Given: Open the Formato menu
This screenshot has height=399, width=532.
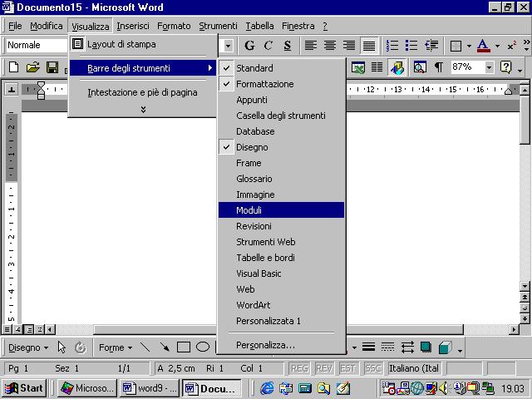Looking at the screenshot, I should 174,26.
